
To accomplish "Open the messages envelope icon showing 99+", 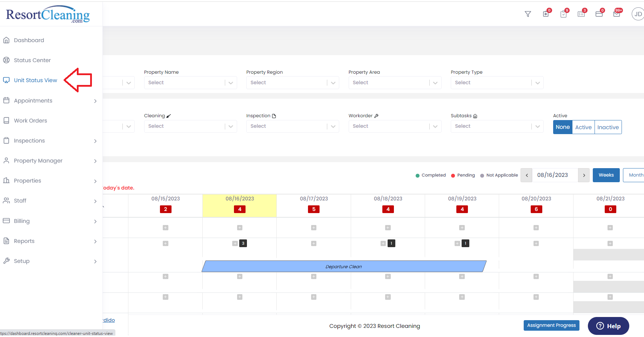I will coord(617,14).
